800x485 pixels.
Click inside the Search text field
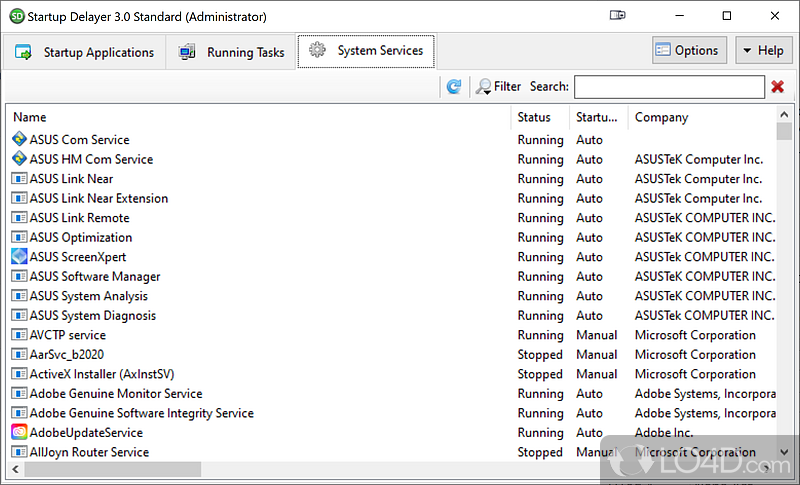(x=669, y=87)
